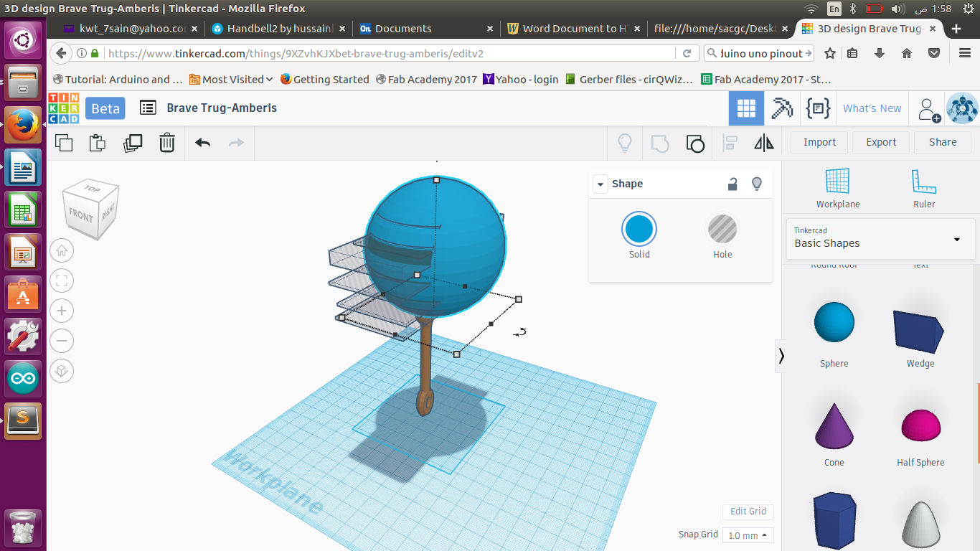Viewport: 980px width, 551px height.
Task: Click the Import button
Action: click(x=819, y=142)
